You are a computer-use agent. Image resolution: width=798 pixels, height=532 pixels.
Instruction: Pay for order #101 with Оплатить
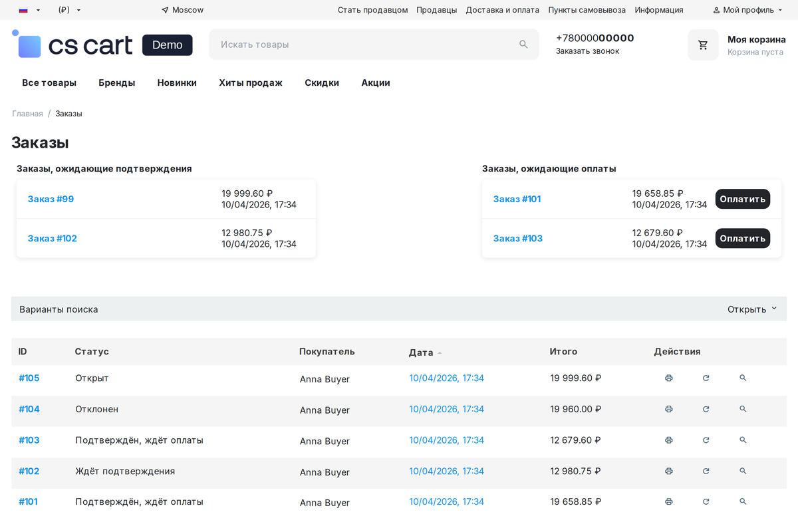[743, 199]
